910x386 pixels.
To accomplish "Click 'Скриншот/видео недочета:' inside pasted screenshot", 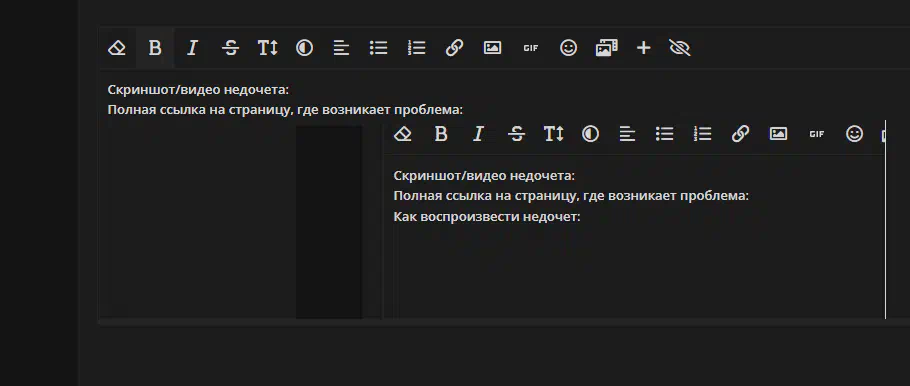I will pos(484,176).
